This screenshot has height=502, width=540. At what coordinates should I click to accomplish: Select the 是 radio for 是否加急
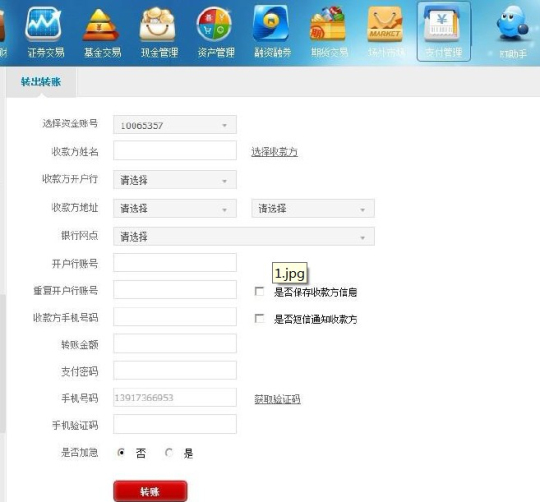point(169,452)
